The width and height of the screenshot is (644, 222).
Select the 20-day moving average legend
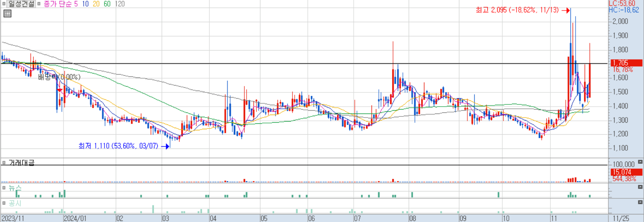[96, 4]
